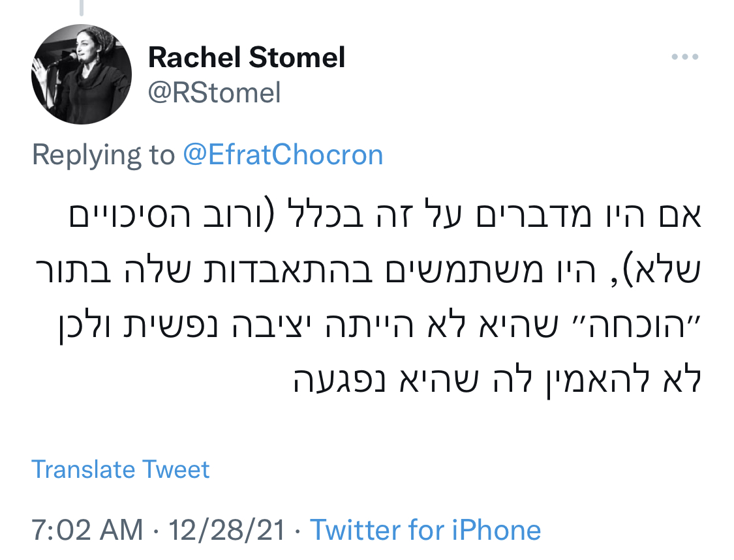Viewport: 734px width, 560px height.
Task: Click the @RStomel handle
Action: tap(214, 93)
